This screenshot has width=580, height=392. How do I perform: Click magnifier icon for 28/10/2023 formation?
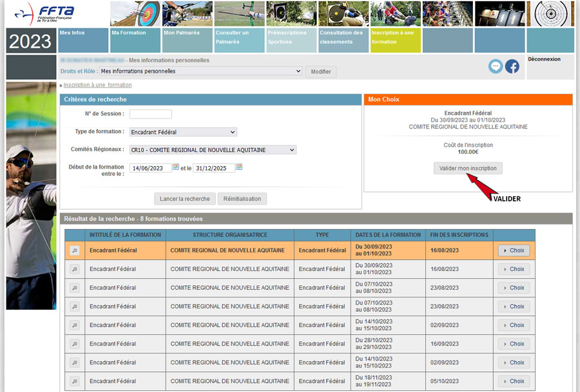(x=75, y=344)
